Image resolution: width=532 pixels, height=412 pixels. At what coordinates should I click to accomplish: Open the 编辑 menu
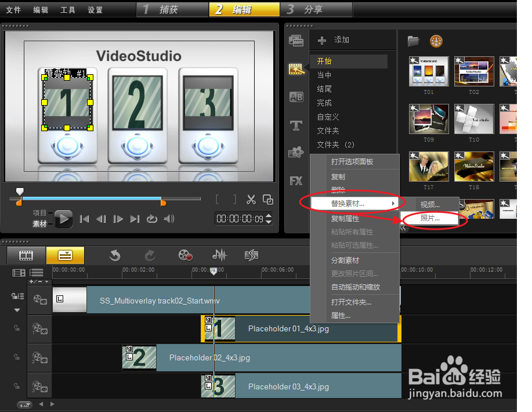click(41, 10)
